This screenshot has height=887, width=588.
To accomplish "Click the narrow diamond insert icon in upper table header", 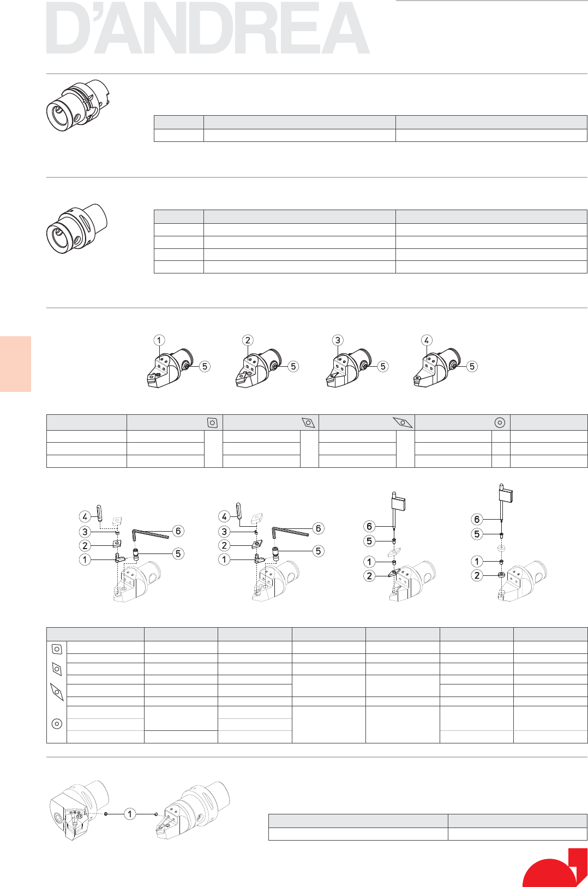I will coord(403,422).
